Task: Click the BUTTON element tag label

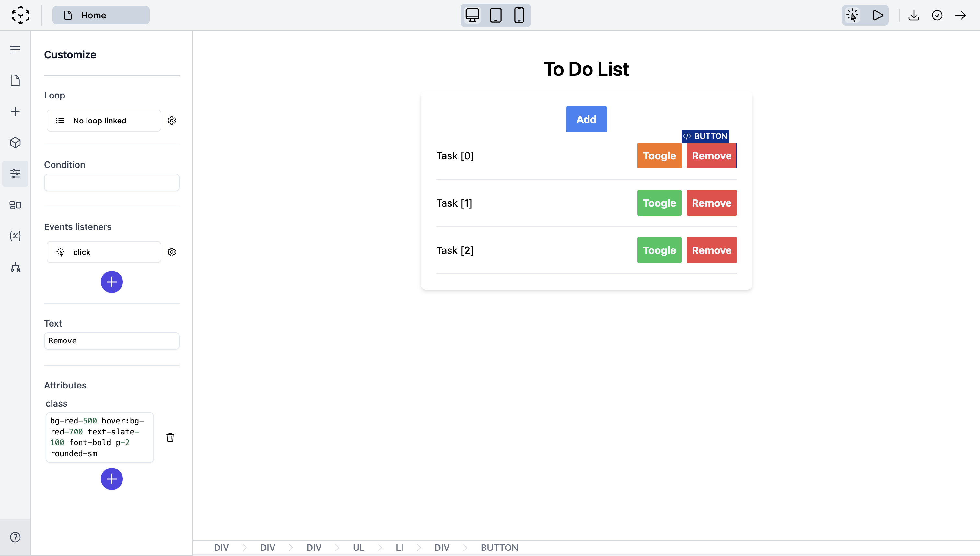Action: tap(705, 136)
